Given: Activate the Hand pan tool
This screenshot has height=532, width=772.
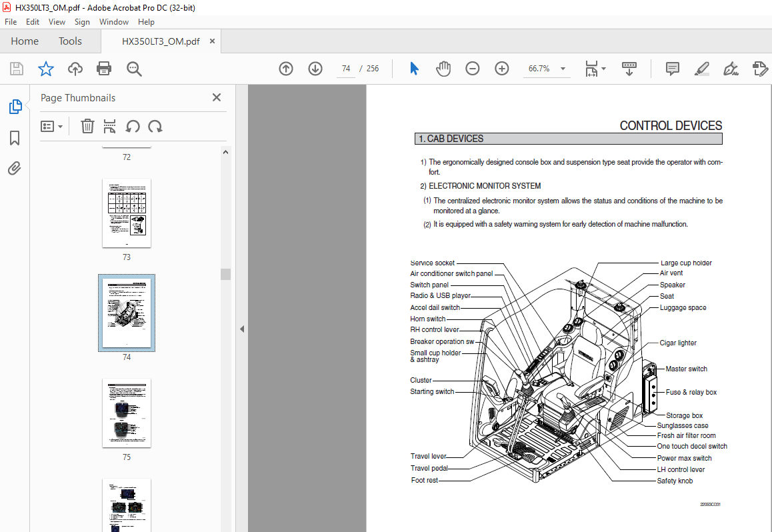Looking at the screenshot, I should (x=443, y=69).
